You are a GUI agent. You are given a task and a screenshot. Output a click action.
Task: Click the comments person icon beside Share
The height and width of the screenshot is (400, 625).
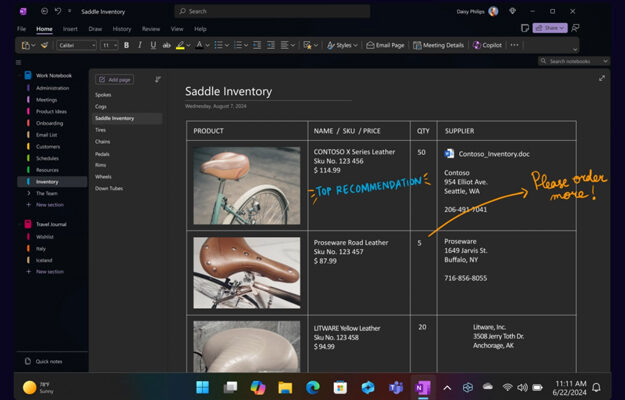click(x=575, y=28)
